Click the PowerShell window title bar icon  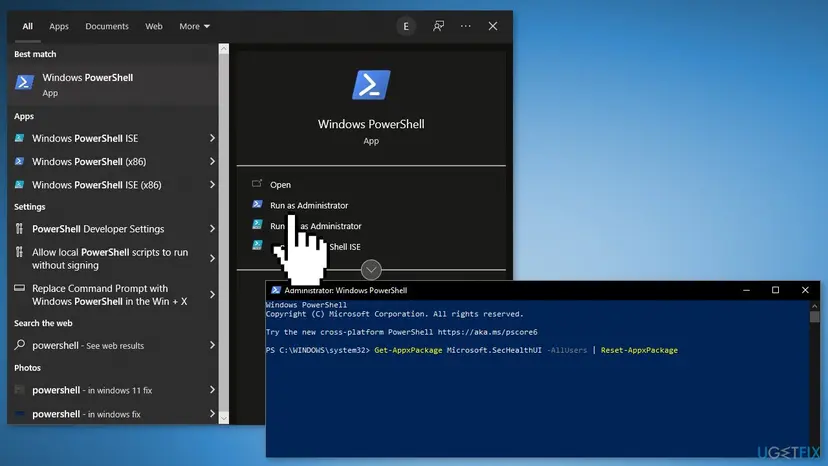click(x=276, y=290)
